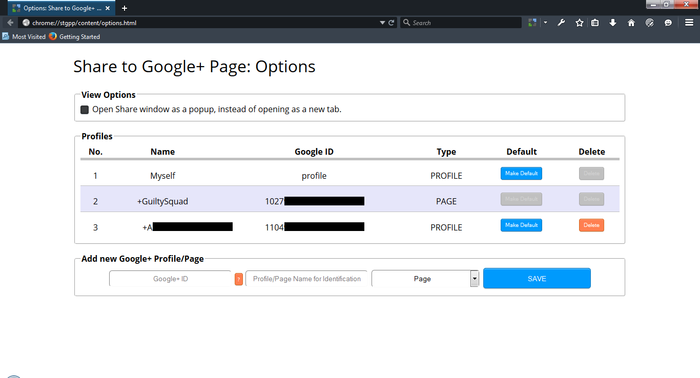
Task: Open the dropdown arrow beside the Share extension icon
Action: [x=545, y=22]
